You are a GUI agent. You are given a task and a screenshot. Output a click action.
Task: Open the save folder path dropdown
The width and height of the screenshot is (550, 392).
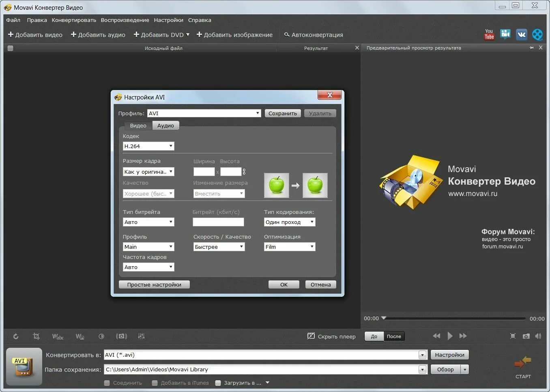click(x=422, y=370)
